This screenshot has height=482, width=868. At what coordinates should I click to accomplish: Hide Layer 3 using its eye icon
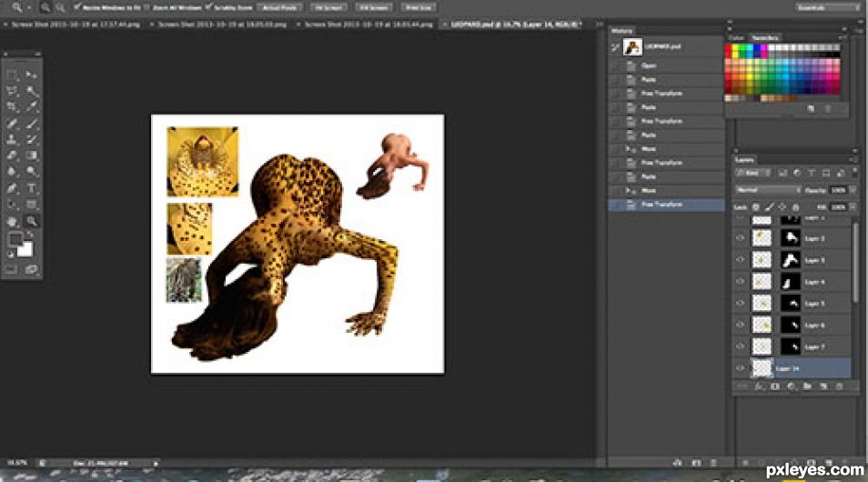tap(740, 259)
